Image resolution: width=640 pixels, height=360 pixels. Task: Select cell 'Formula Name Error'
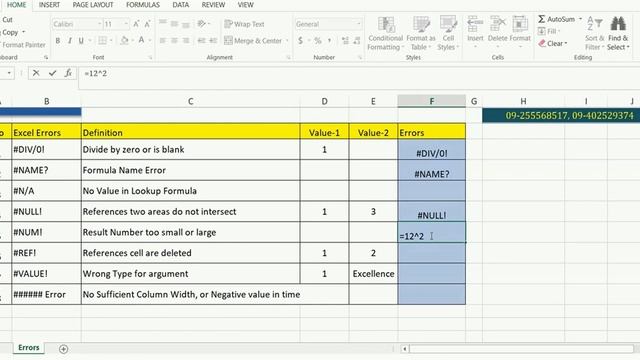point(190,170)
